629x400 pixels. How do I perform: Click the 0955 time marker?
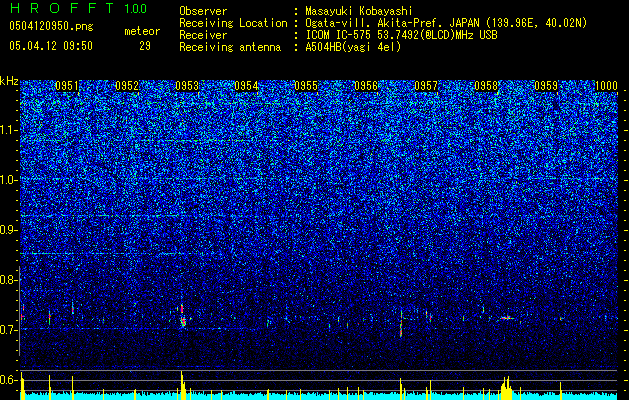coord(306,86)
